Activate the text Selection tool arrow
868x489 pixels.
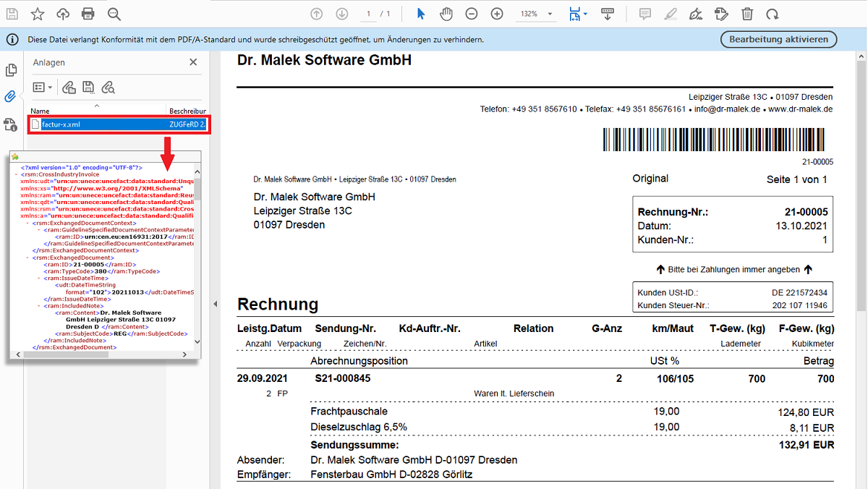pyautogui.click(x=419, y=13)
